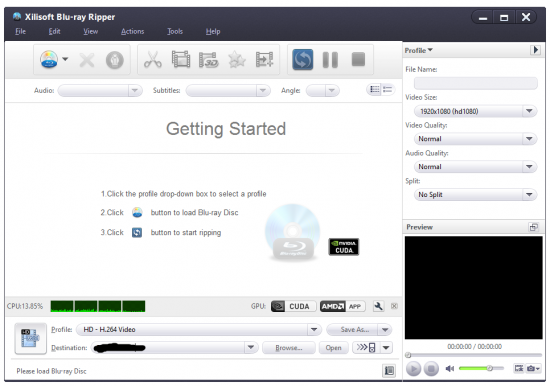Image resolution: width=550 pixels, height=386 pixels.
Task: Stop the ripping process
Action: point(358,59)
